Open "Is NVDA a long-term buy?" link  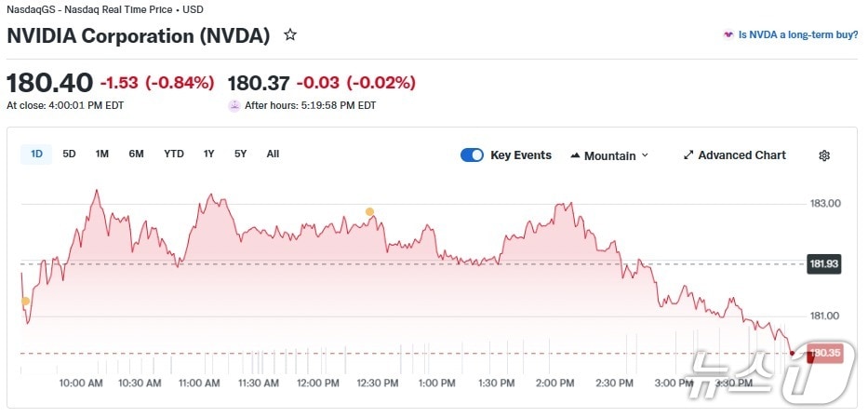797,34
